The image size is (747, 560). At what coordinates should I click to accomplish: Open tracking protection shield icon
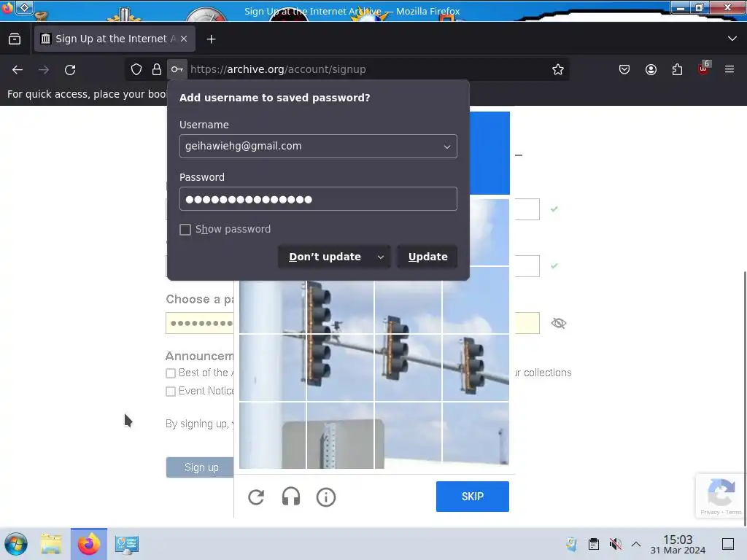136,69
